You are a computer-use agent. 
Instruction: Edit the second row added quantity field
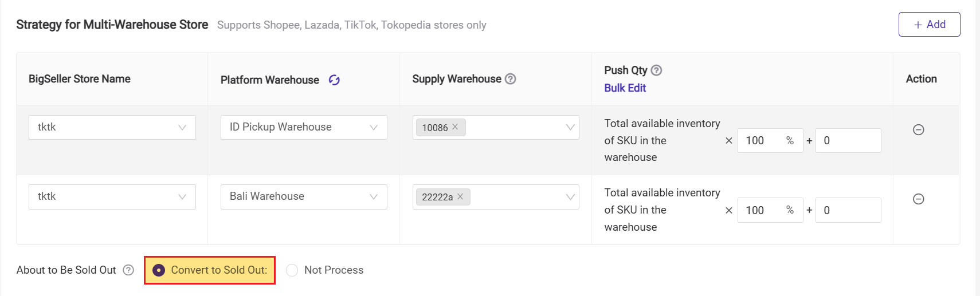[x=848, y=210]
